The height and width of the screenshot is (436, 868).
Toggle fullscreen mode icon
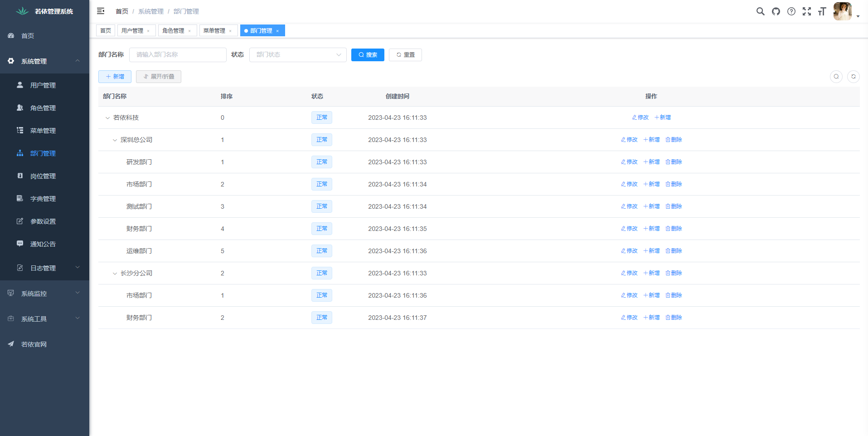coord(807,11)
